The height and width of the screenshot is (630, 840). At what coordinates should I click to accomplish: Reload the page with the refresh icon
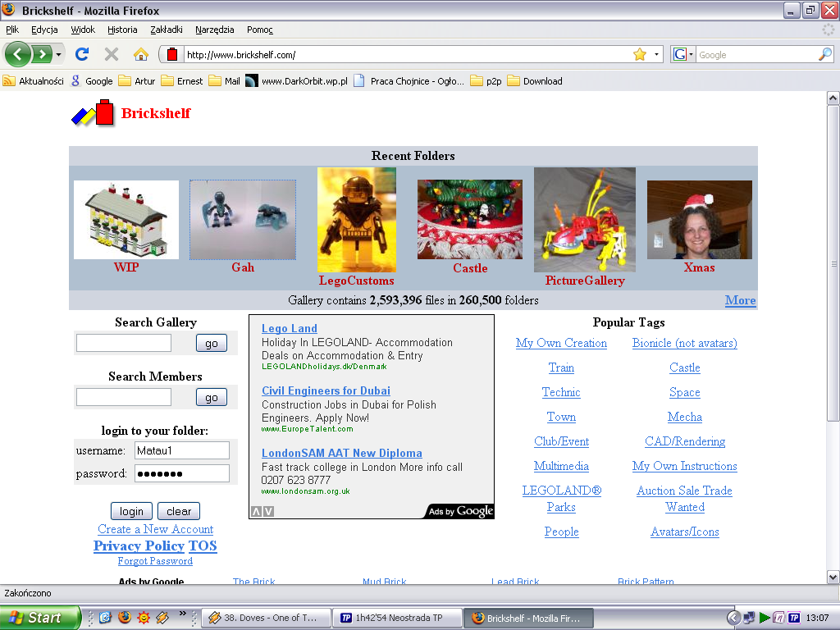82,54
